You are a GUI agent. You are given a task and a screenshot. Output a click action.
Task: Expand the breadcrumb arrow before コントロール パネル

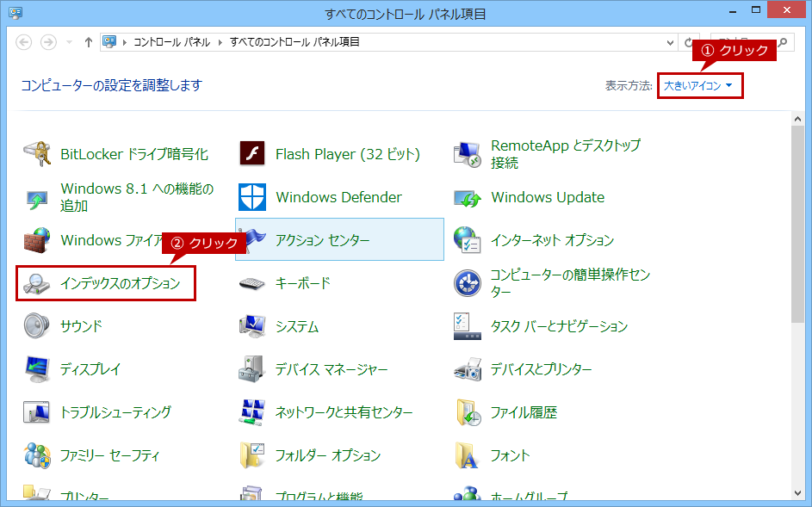point(125,42)
